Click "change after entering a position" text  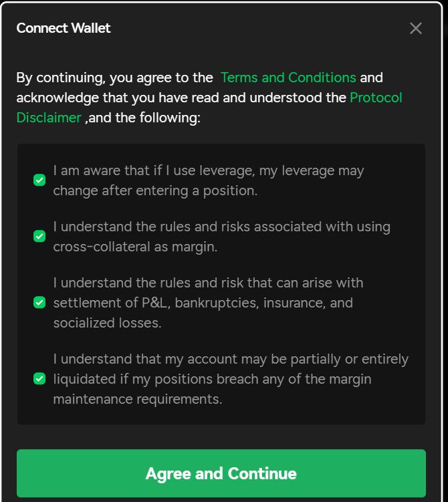(155, 191)
